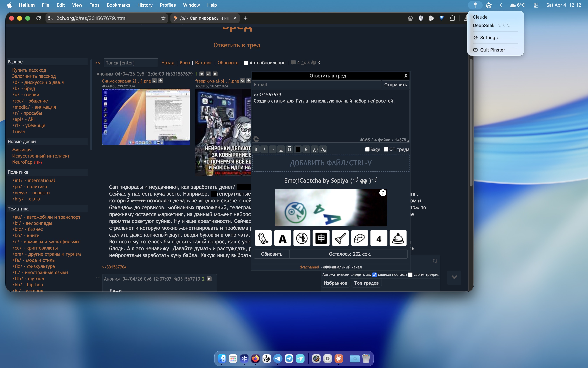Apply underline formatting in reply toolbar
Viewport: 588px width, 368px height.
click(x=281, y=149)
